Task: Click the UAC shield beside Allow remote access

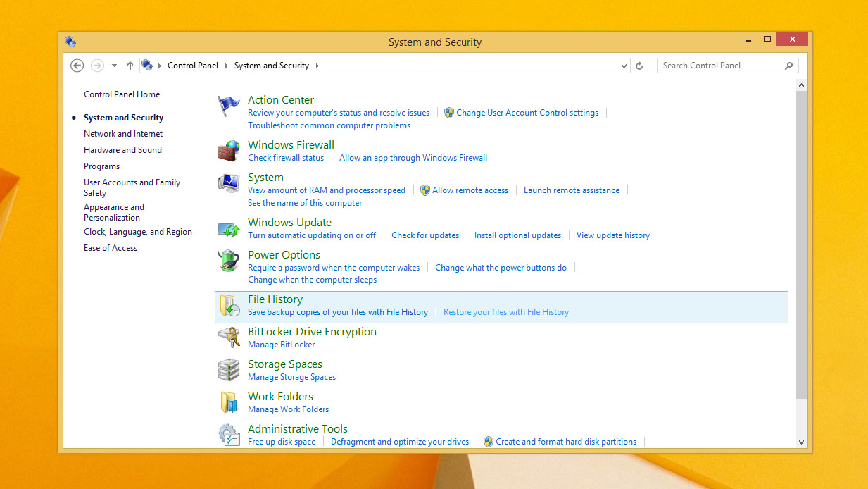Action: tap(424, 190)
